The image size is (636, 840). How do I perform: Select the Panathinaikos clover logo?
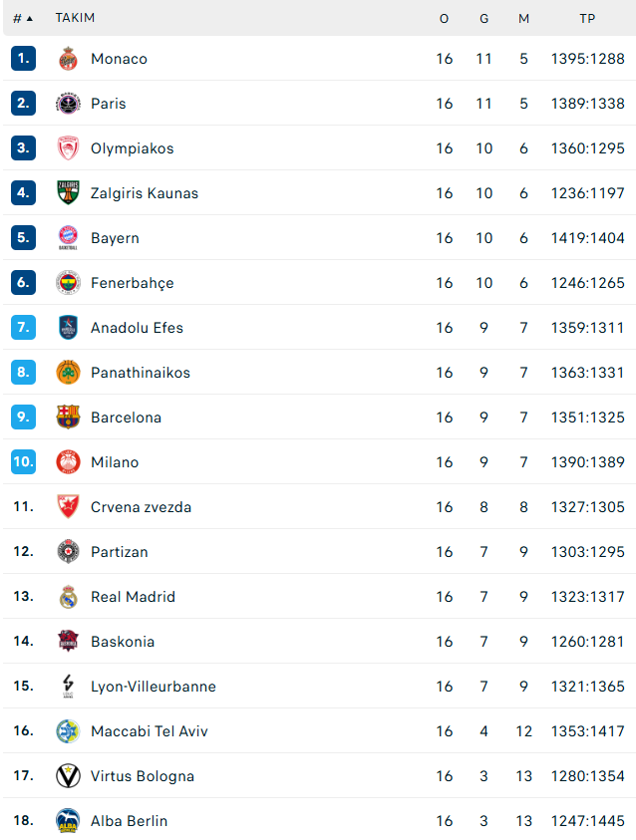[68, 373]
